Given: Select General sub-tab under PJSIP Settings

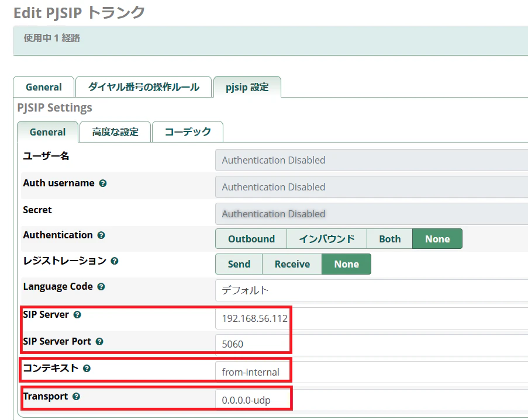Looking at the screenshot, I should point(47,132).
